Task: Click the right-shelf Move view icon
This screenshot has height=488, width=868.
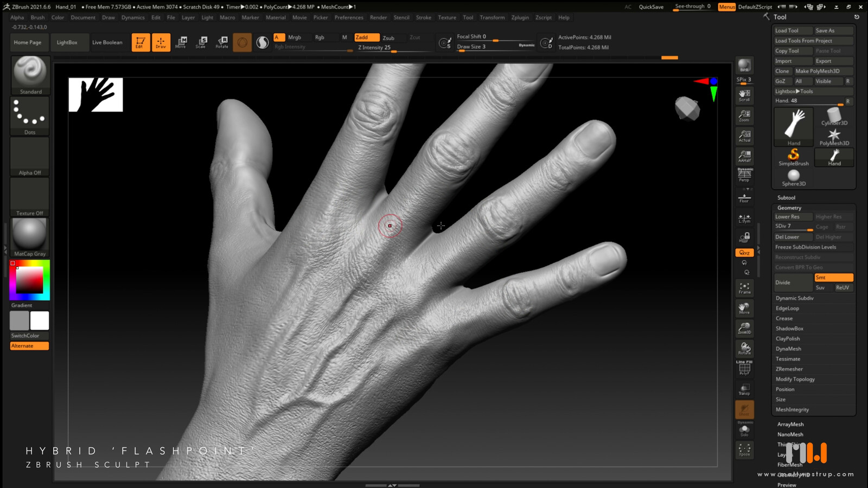Action: [x=744, y=309]
